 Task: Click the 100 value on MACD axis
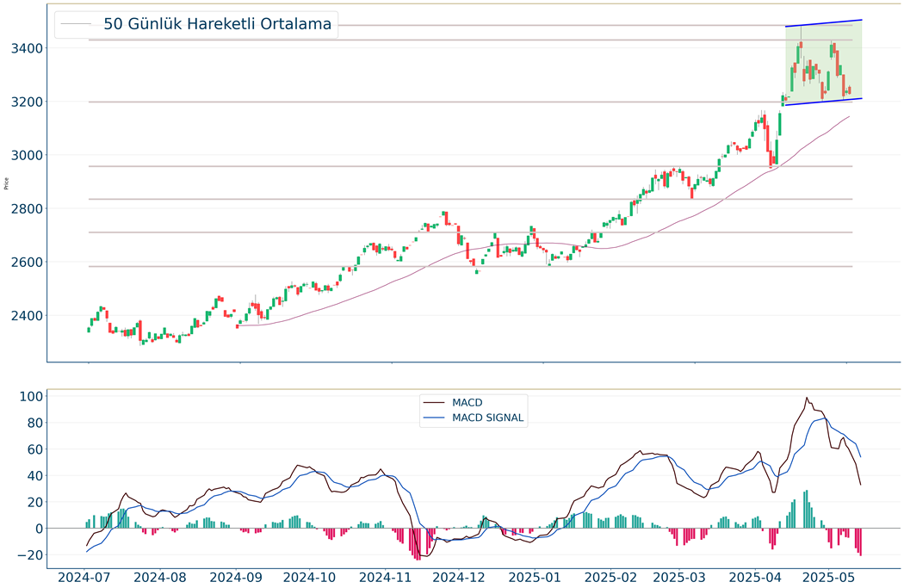coord(30,397)
